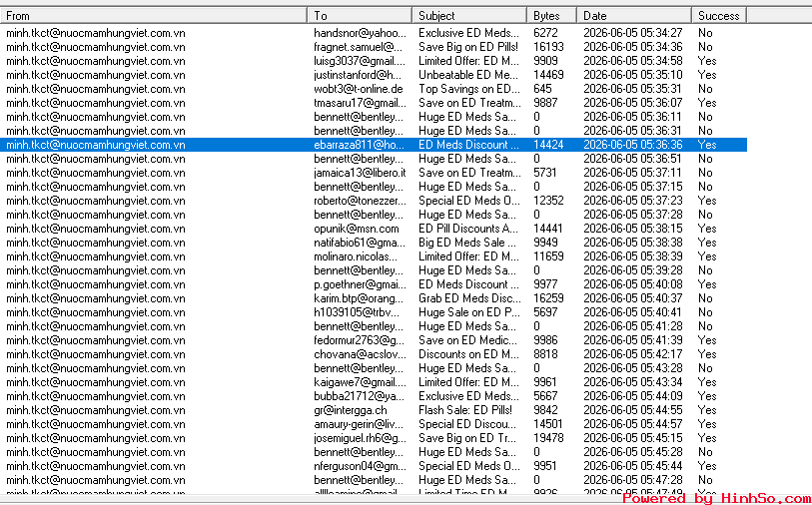
Task: Sort entries by the Bytes column header
Action: tap(552, 16)
